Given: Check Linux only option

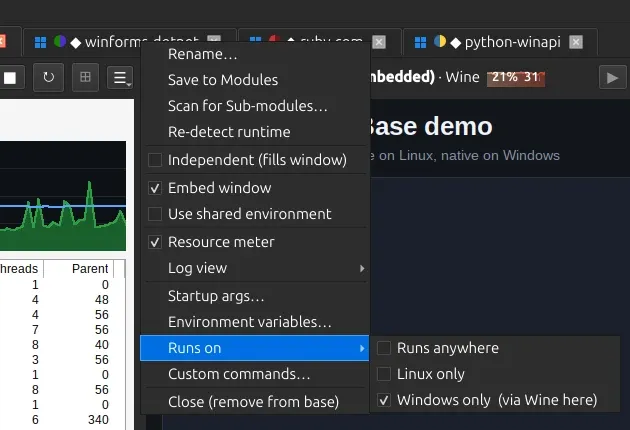Looking at the screenshot, I should [x=384, y=374].
